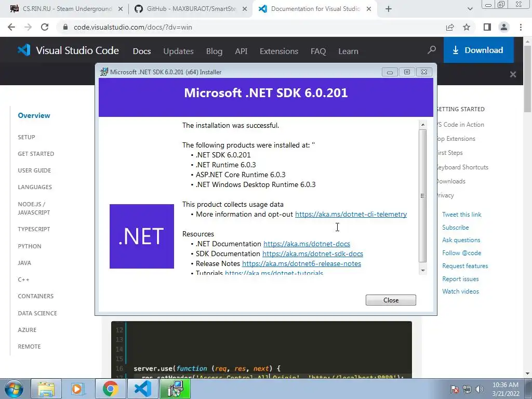Open the dotnet-docs link
This screenshot has height=399, width=532.
click(x=307, y=244)
